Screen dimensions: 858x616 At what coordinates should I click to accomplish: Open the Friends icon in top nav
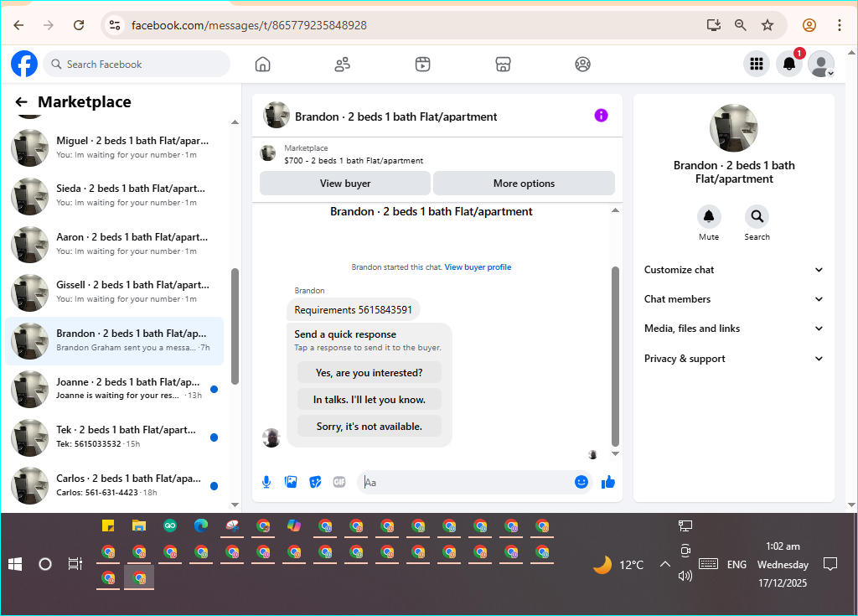click(x=343, y=64)
